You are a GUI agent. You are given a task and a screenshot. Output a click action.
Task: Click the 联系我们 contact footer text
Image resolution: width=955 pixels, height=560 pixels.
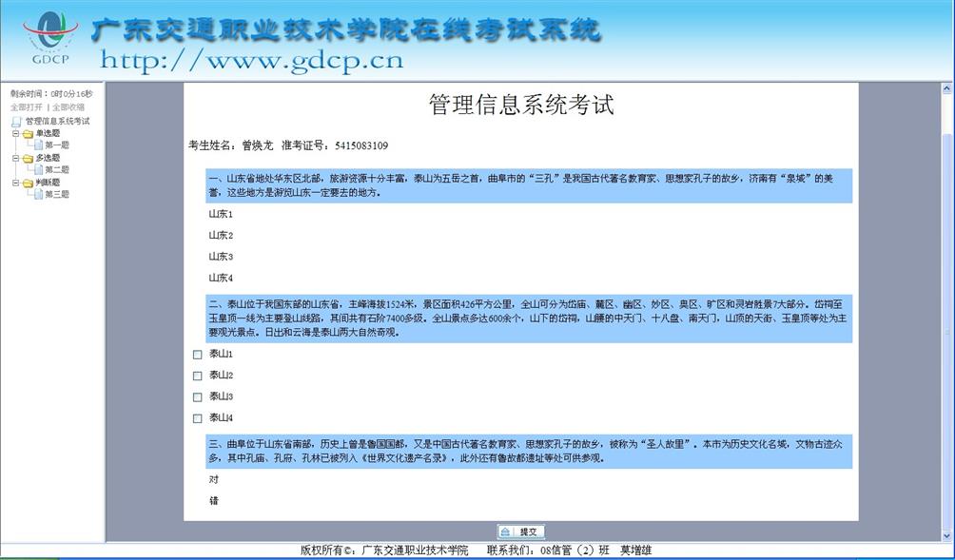pyautogui.click(x=569, y=550)
